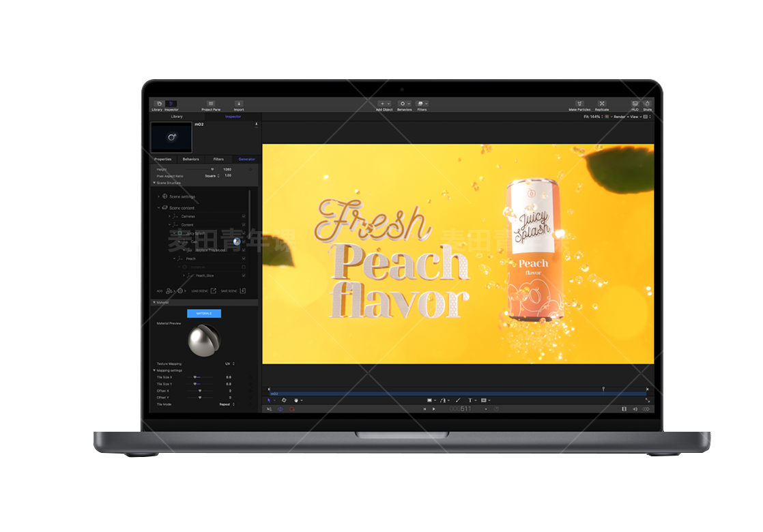763x532 pixels.
Task: Expand the Cameras tree row
Action: [x=169, y=216]
